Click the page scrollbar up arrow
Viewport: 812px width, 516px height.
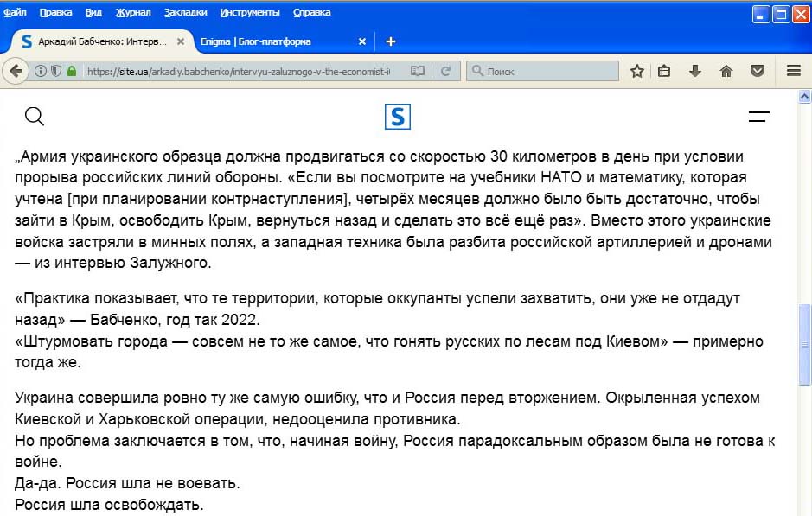[804, 96]
